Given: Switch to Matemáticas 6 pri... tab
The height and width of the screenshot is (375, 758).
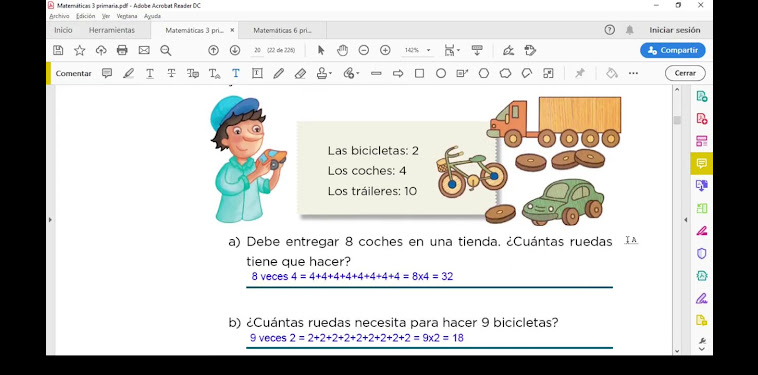Looking at the screenshot, I should point(282,30).
